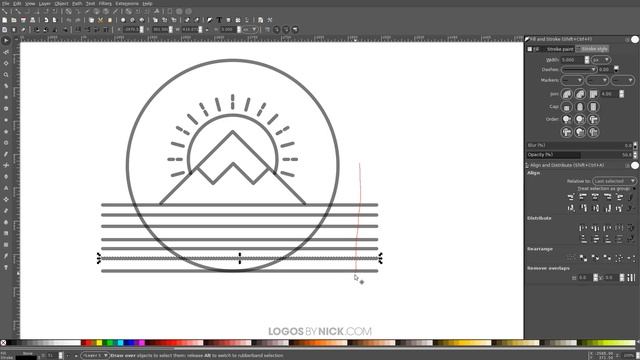The height and width of the screenshot is (360, 640).
Task: Close the Fill and Stroke panel
Action: coord(635,39)
